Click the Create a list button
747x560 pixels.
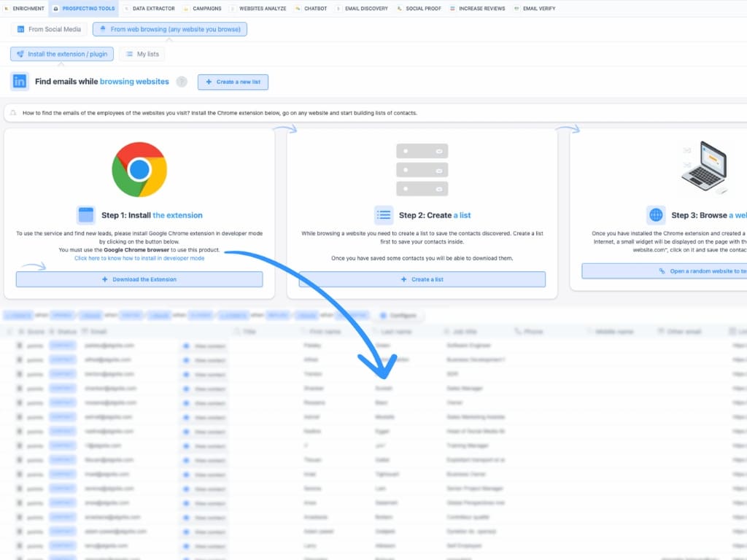[422, 279]
